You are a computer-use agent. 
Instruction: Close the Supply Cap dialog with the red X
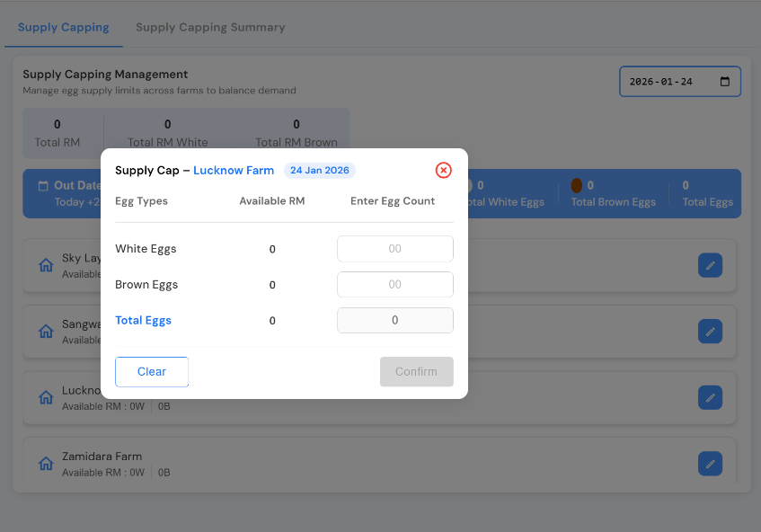(x=443, y=171)
